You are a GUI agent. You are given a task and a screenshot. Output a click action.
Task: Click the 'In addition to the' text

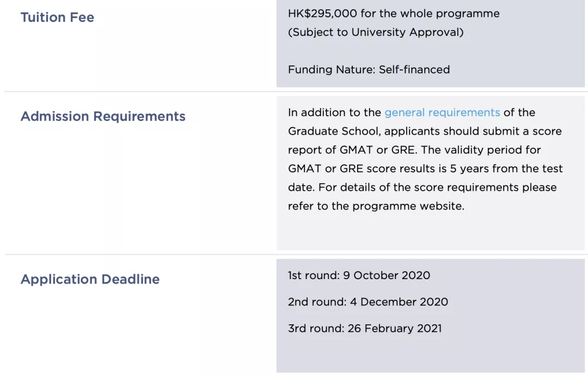pyautogui.click(x=334, y=113)
